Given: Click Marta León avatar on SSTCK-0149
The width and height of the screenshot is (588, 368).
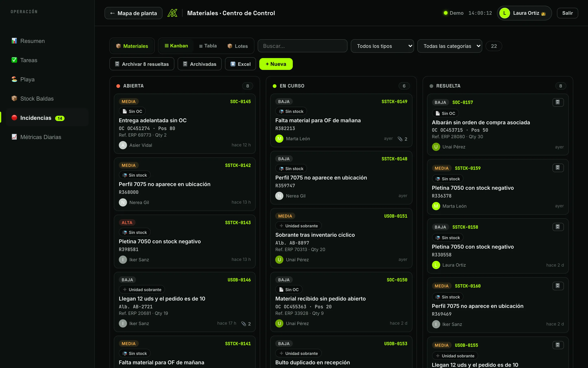Looking at the screenshot, I should [x=279, y=138].
